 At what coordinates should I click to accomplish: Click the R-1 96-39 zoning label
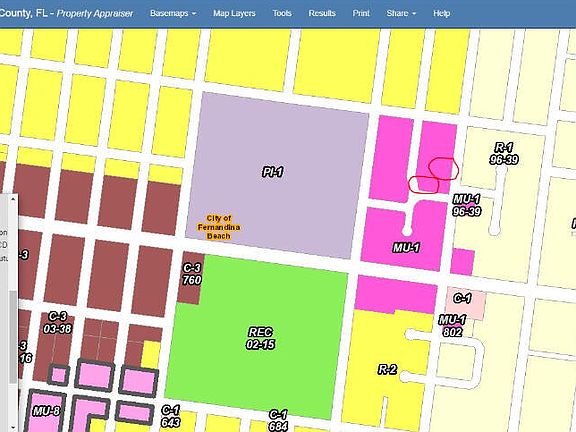[504, 154]
